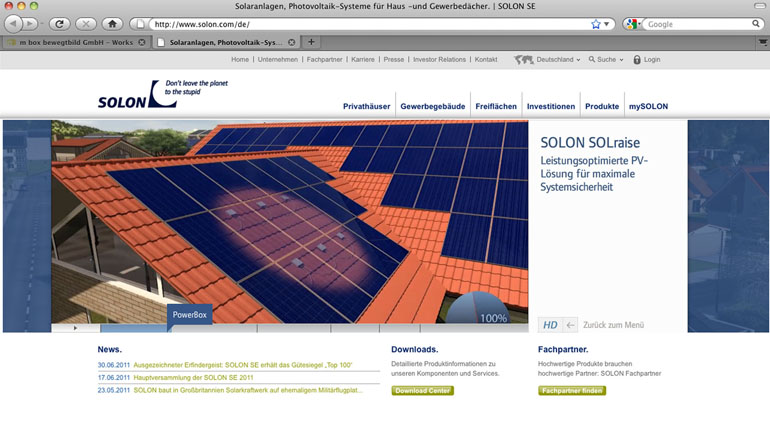Click Zurück zum Menü
770x433 pixels.
pos(613,325)
